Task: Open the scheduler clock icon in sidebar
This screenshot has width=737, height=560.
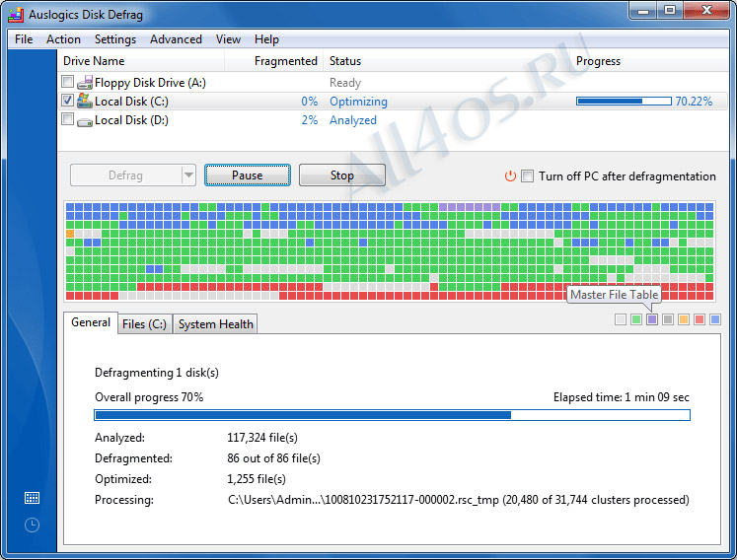Action: tap(32, 525)
